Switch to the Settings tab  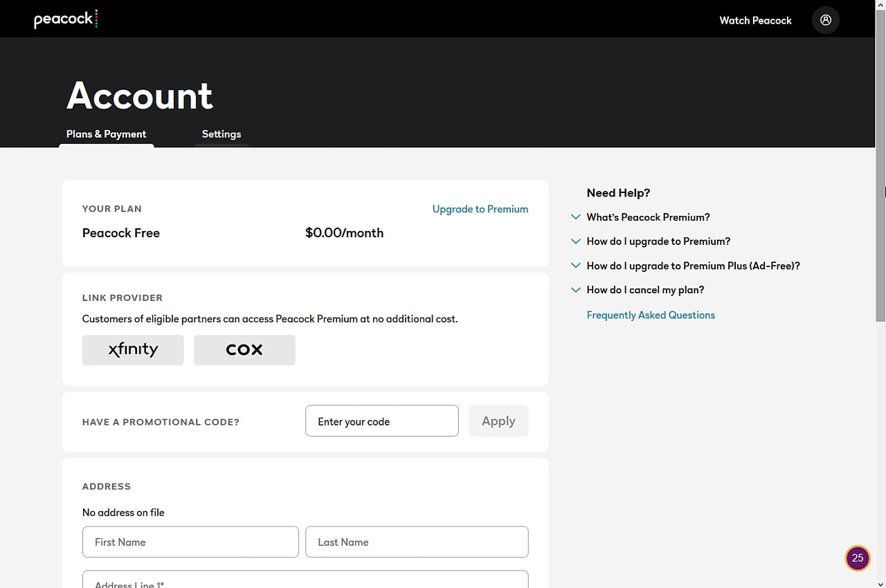coord(221,134)
